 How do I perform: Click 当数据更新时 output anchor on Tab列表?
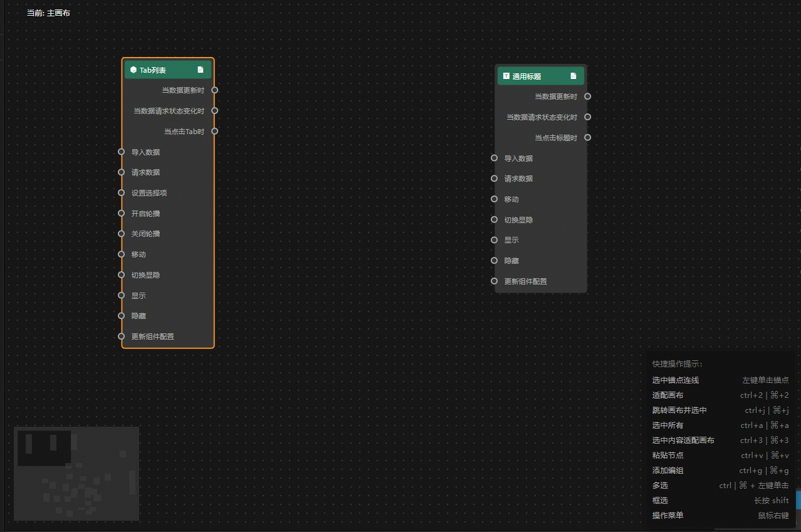(214, 90)
